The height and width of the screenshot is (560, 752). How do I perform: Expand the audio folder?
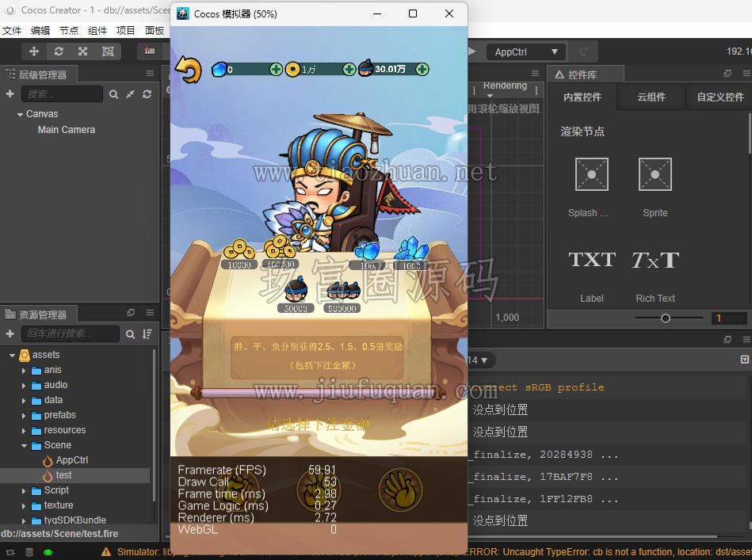[24, 386]
